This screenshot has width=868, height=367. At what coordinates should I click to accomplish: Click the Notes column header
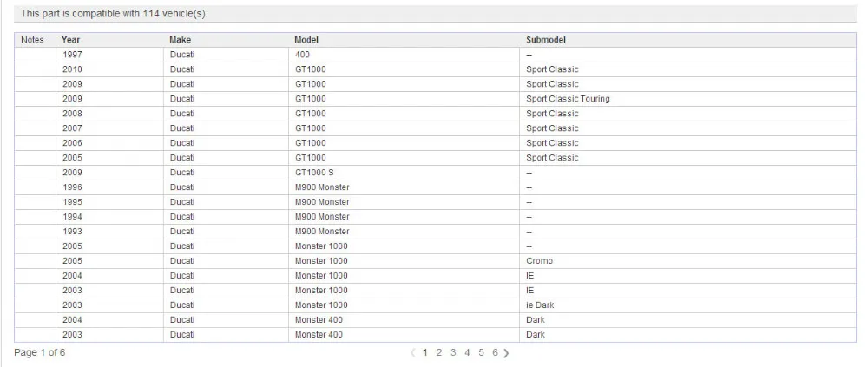(32, 40)
